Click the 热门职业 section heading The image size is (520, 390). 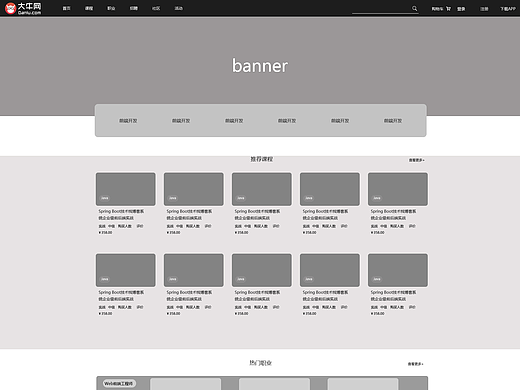coord(261,363)
